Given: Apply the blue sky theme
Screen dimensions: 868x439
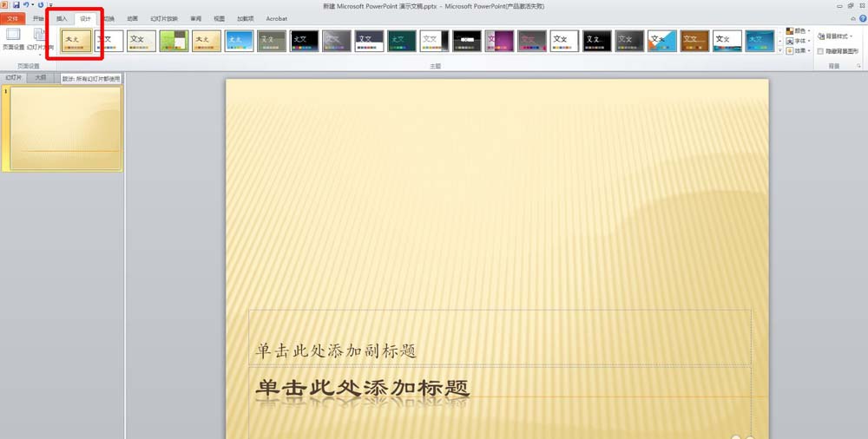Looking at the screenshot, I should [240, 41].
